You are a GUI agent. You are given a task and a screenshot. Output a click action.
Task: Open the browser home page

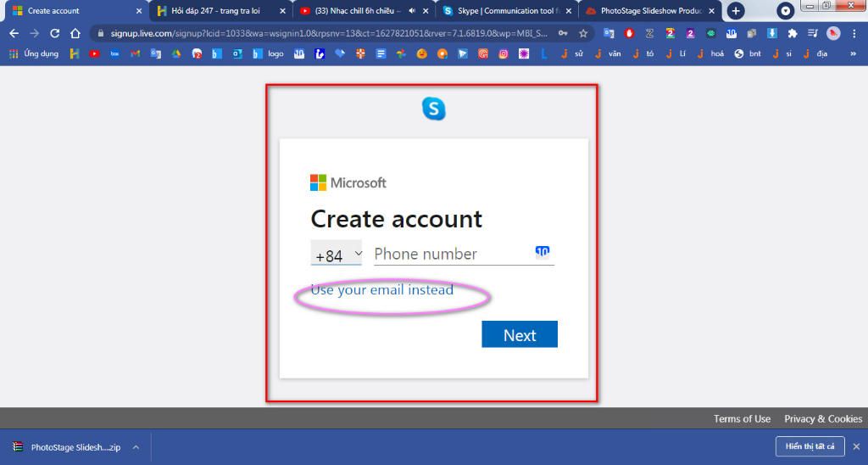click(75, 34)
